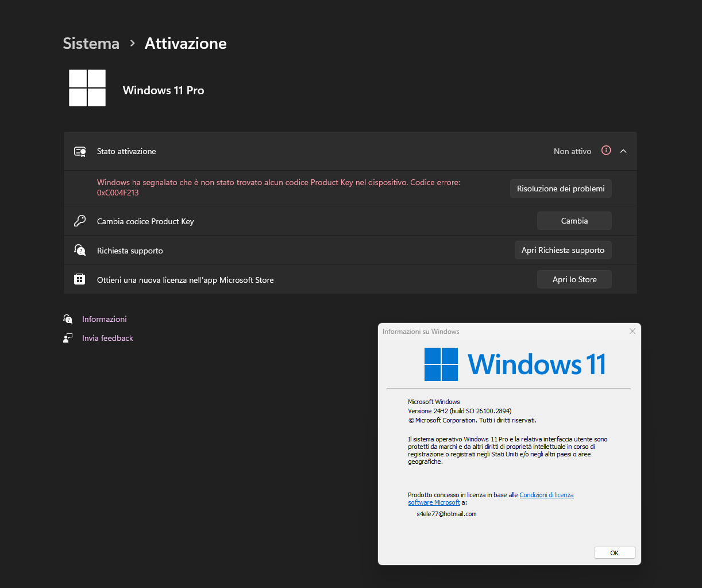Click the red info warning icon
This screenshot has height=588, width=702.
click(606, 151)
